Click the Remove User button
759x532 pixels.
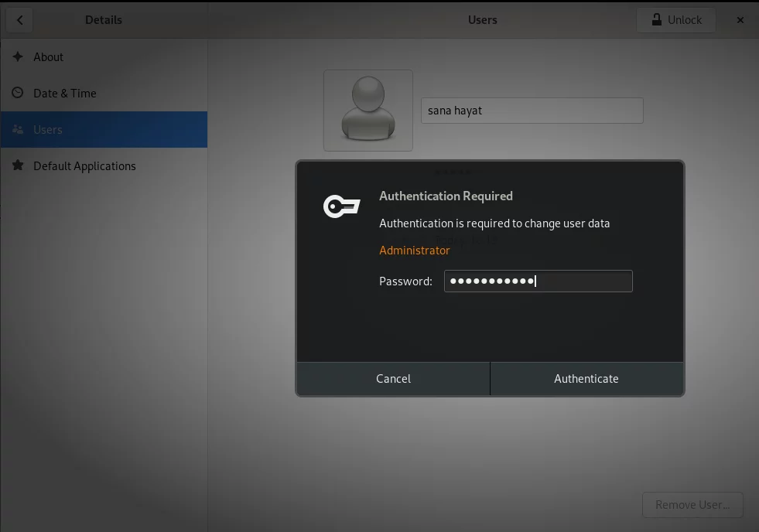(x=692, y=505)
